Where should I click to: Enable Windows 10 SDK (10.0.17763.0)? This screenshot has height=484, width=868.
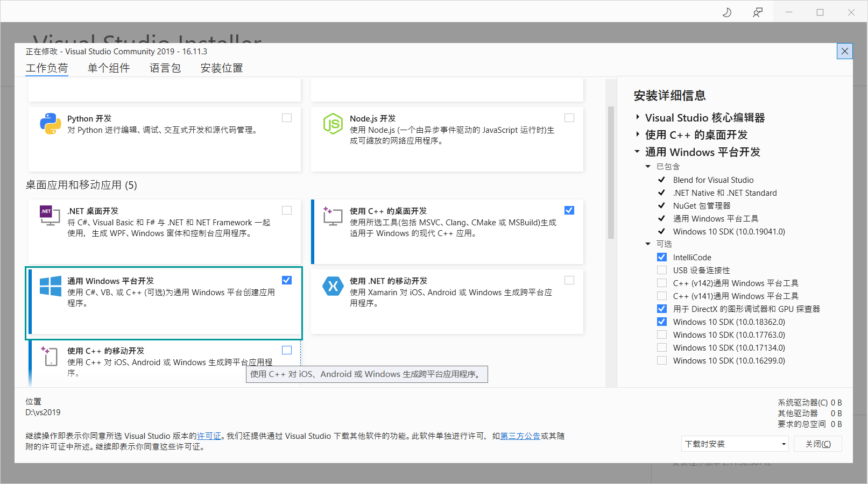661,334
